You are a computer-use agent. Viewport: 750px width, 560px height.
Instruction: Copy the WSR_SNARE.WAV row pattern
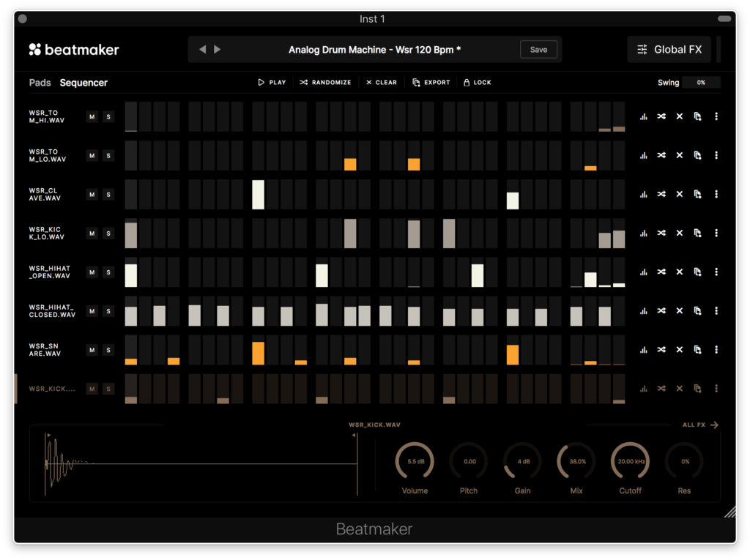point(697,350)
